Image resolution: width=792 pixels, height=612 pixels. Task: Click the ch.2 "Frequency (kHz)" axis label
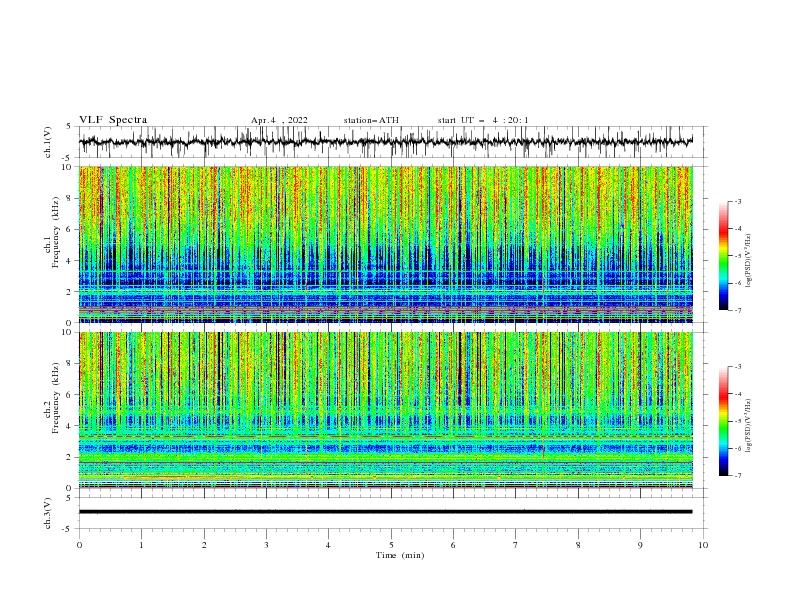55,398
